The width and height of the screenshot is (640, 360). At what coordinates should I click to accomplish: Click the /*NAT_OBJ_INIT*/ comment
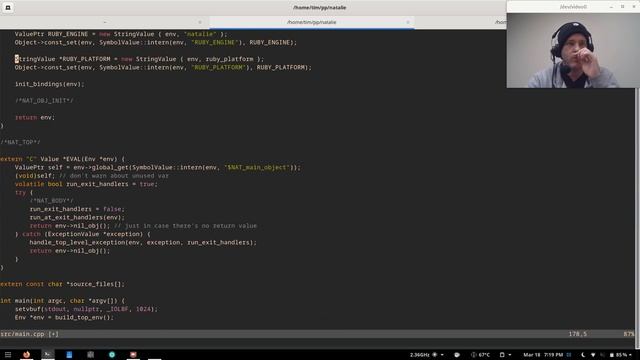click(x=44, y=101)
